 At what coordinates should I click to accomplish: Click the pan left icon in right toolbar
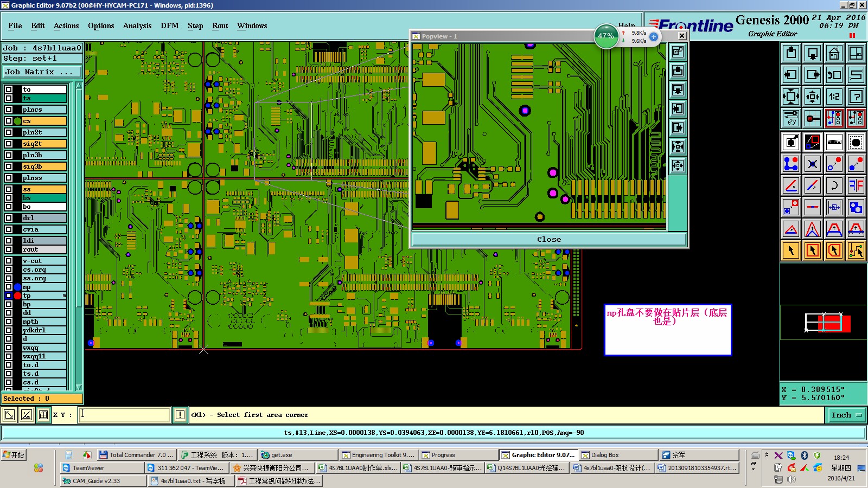click(x=791, y=75)
